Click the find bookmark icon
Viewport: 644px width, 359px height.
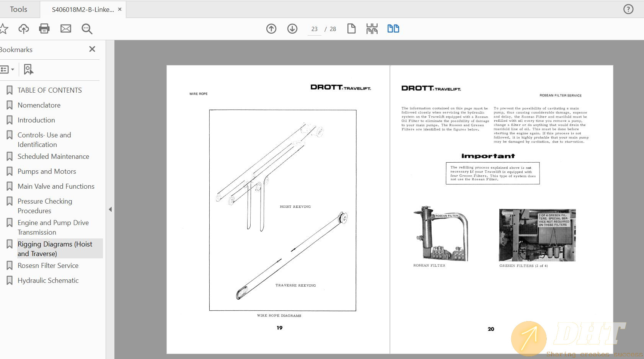point(28,69)
